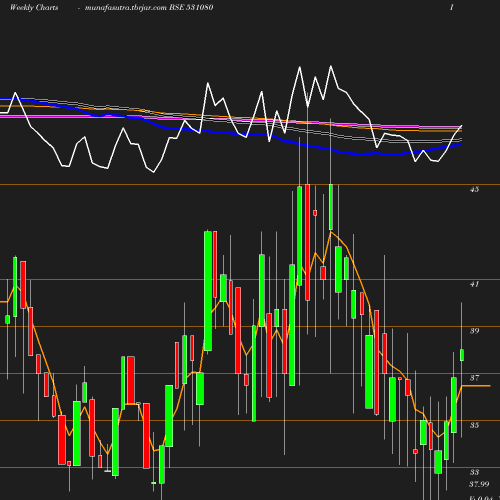The width and height of the screenshot is (500, 500).
Task: Click the price axis label 39
Action: [474, 331]
